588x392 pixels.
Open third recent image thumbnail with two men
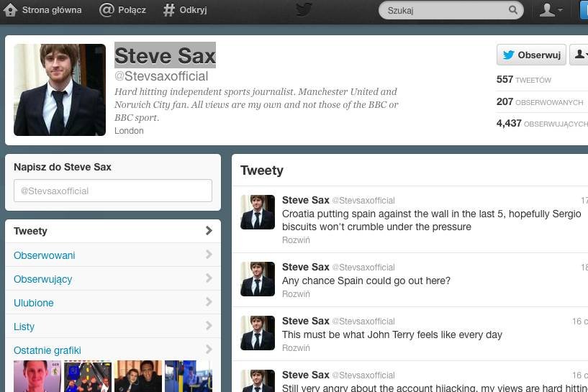(x=138, y=376)
